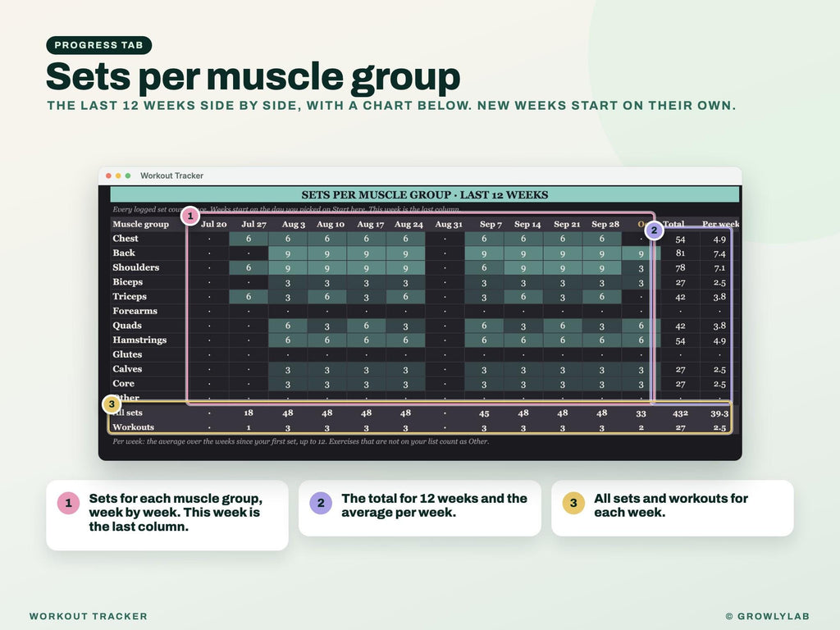Select the Back per-week cell showing 7.4
The image size is (840, 630).
coord(719,253)
